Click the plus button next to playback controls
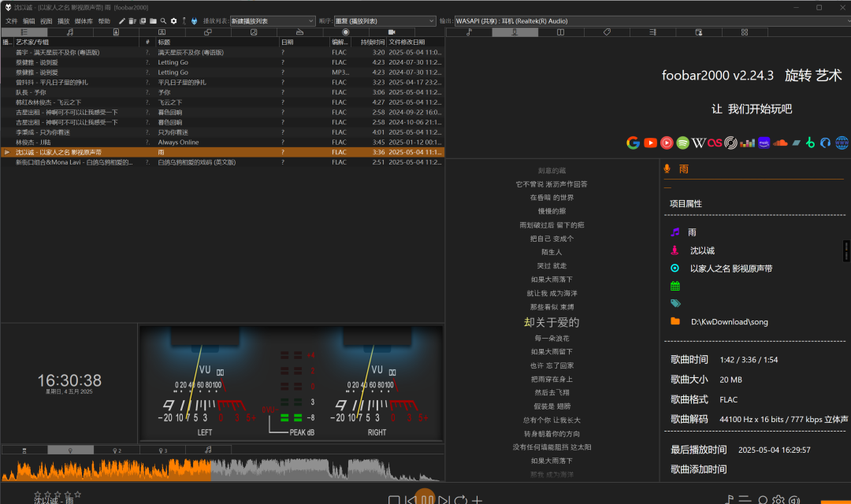Viewport: 851px width, 504px height. click(478, 499)
